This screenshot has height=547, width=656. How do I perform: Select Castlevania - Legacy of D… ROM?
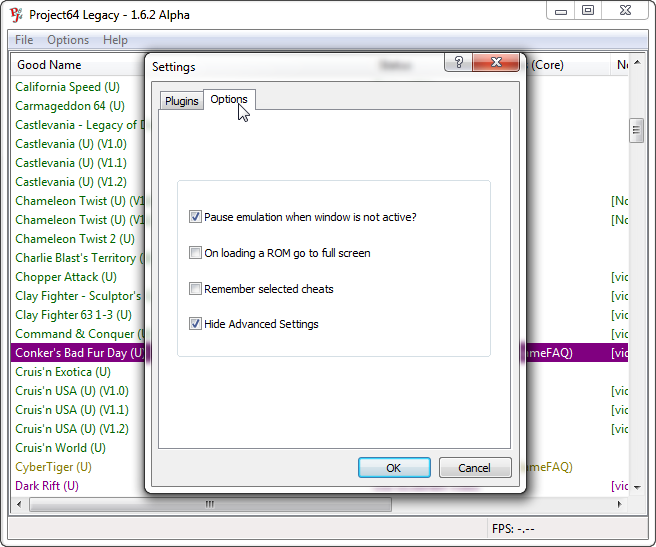click(x=80, y=125)
